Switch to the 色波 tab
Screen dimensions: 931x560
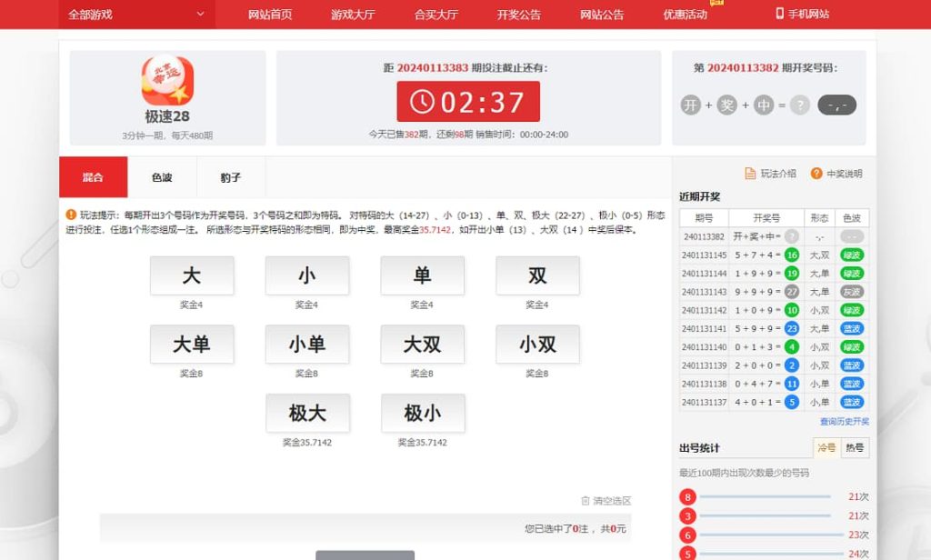pos(161,177)
